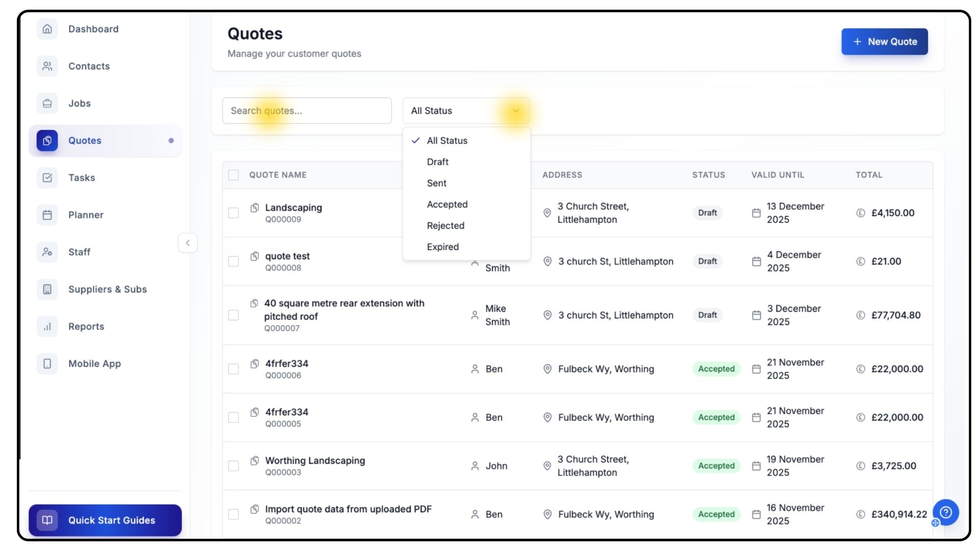
Task: Select the Expired status option
Action: point(443,247)
